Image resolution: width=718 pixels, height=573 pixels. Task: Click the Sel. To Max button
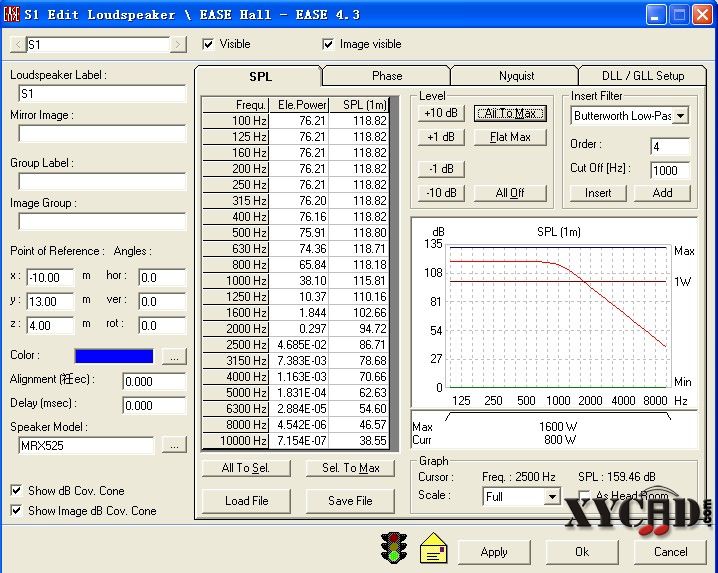(x=350, y=468)
